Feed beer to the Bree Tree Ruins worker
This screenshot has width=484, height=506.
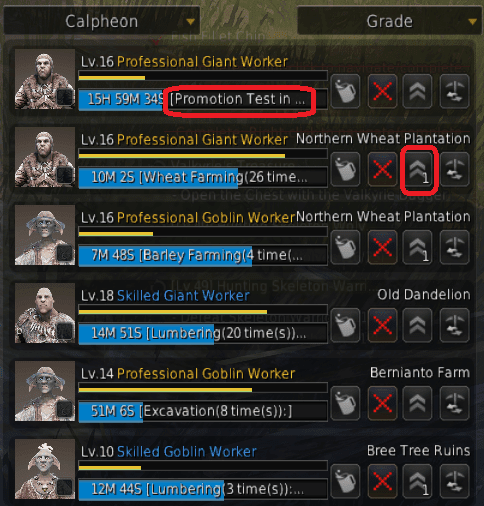[x=345, y=481]
